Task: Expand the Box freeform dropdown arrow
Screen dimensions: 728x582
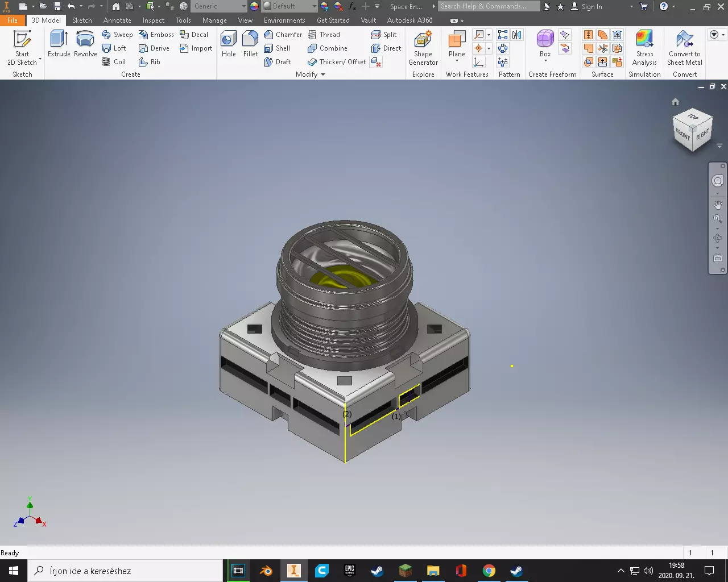Action: (545, 61)
